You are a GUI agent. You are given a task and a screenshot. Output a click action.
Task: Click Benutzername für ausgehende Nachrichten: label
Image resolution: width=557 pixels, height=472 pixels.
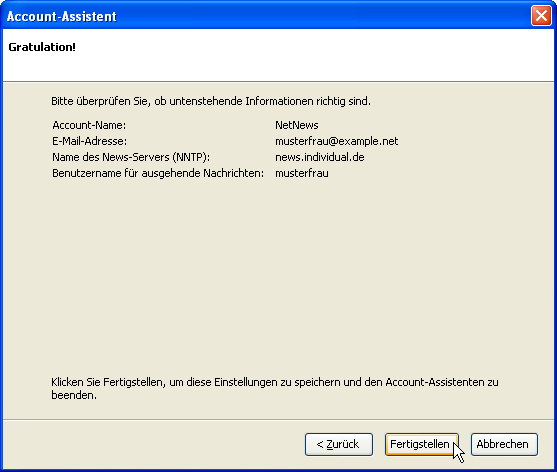158,173
